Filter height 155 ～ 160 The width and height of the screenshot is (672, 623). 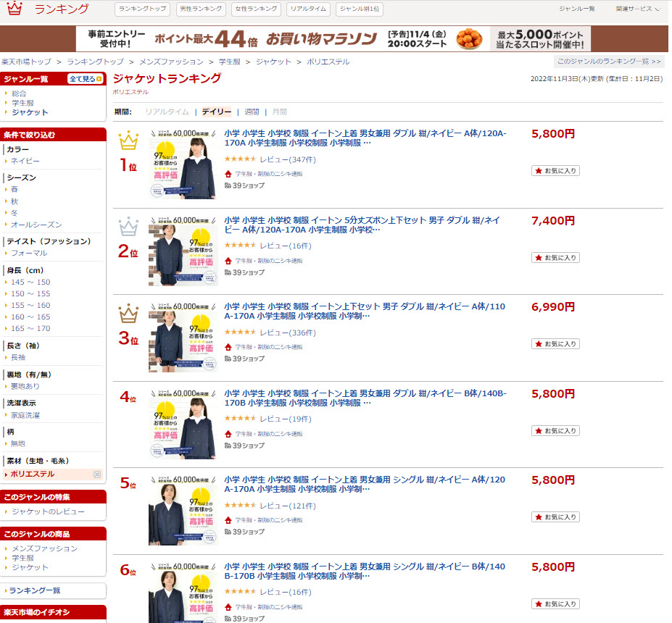pyautogui.click(x=30, y=305)
